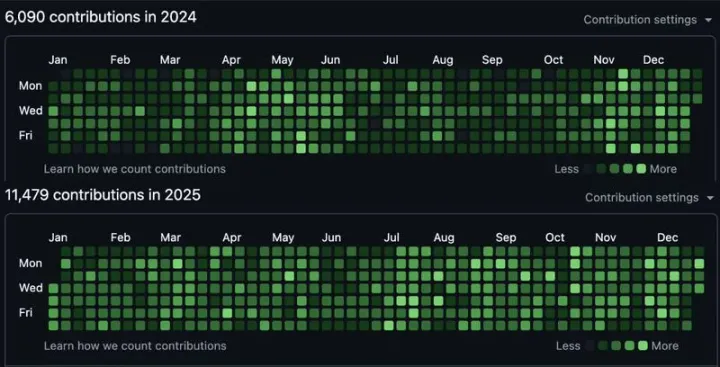
Task: Click the Aug month label in the 2025 graph
Action: click(444, 238)
